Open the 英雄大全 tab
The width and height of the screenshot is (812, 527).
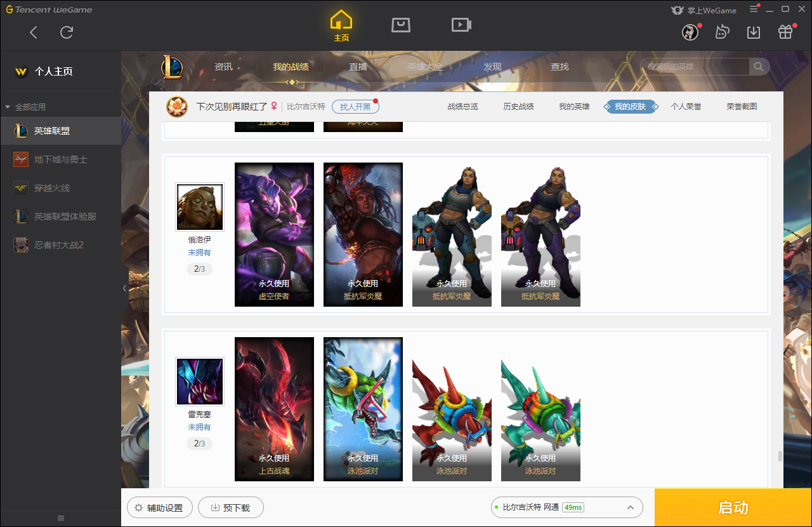click(x=425, y=67)
